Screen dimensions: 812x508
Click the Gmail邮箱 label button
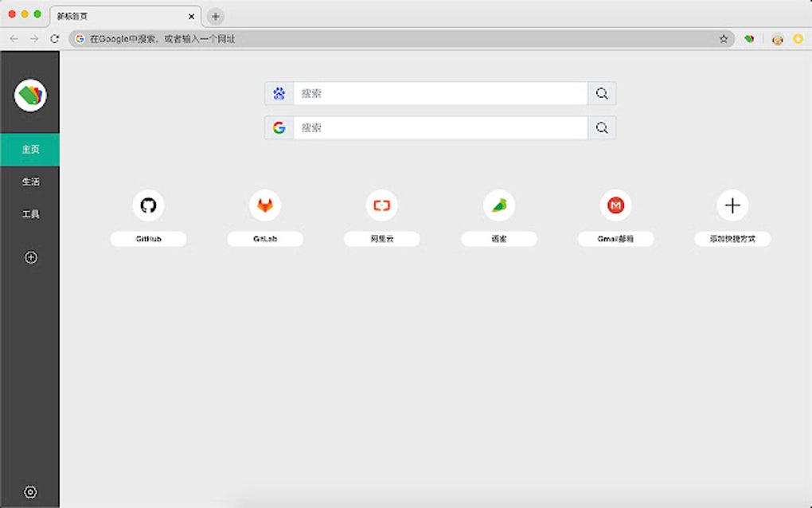click(x=615, y=239)
